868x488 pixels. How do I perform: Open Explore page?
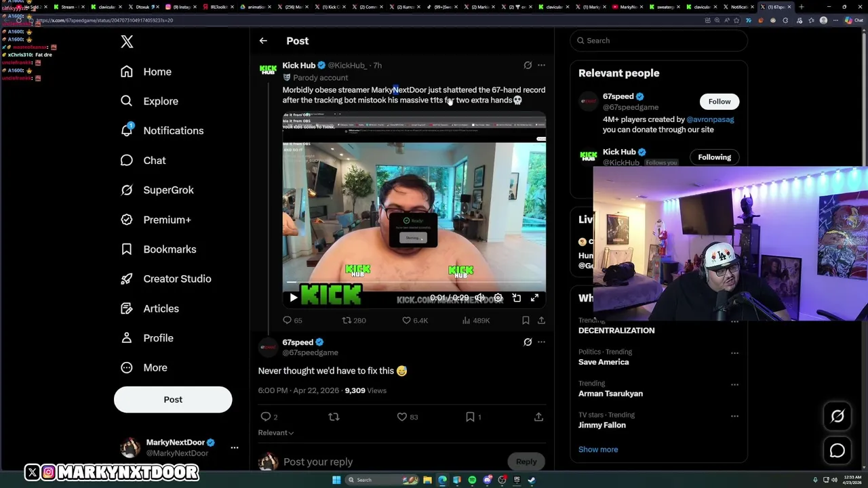tap(149, 101)
